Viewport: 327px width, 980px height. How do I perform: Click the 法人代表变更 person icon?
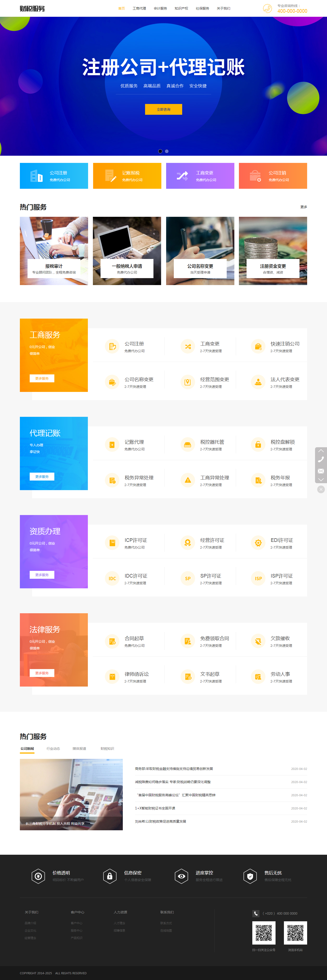click(x=258, y=382)
